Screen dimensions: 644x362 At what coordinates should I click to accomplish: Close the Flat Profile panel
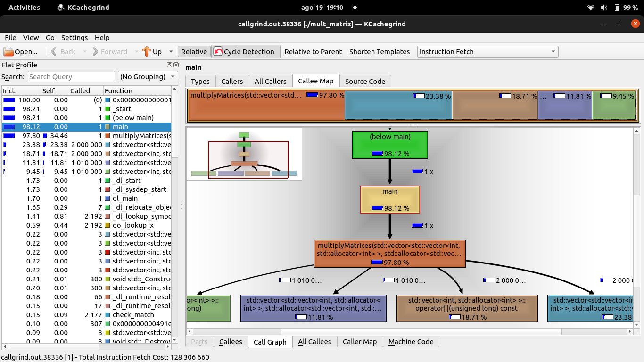point(176,65)
